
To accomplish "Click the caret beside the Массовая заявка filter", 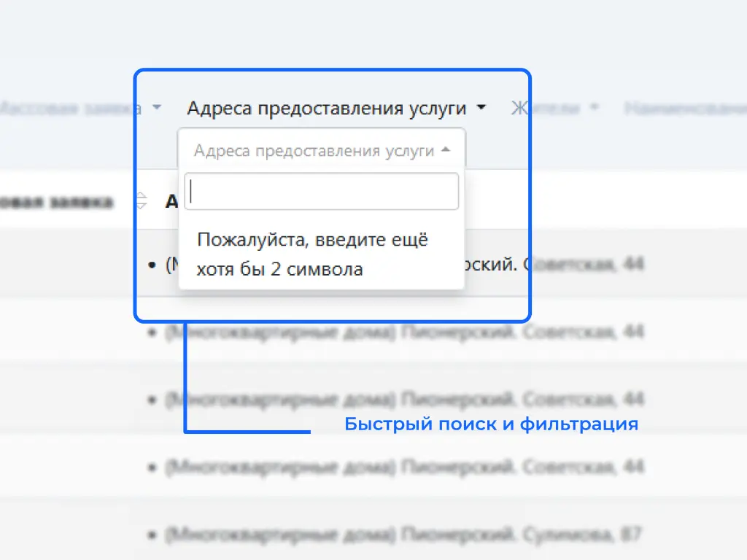I will (156, 109).
